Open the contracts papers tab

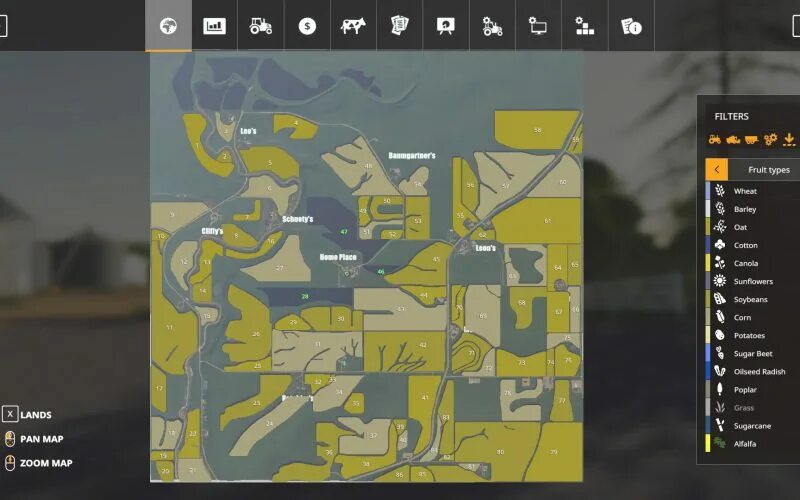tap(399, 26)
